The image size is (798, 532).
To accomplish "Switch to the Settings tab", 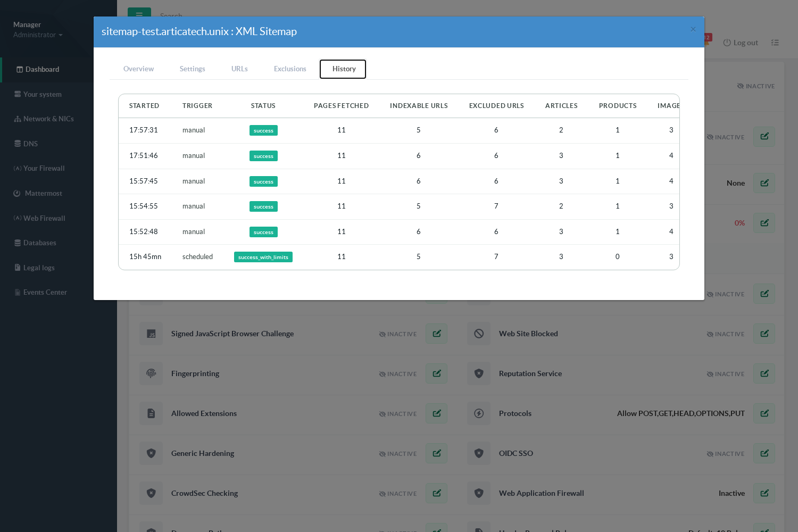I will pos(193,69).
